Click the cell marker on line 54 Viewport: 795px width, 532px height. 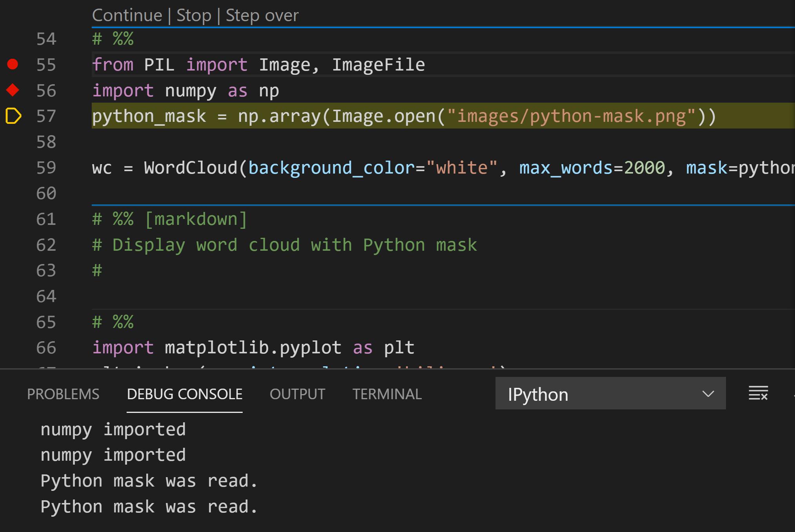[113, 39]
